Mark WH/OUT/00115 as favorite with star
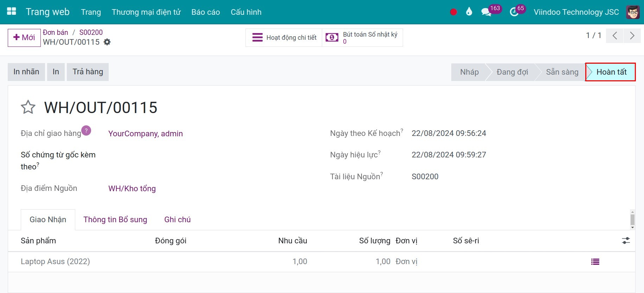The image size is (644, 293). pyautogui.click(x=28, y=107)
